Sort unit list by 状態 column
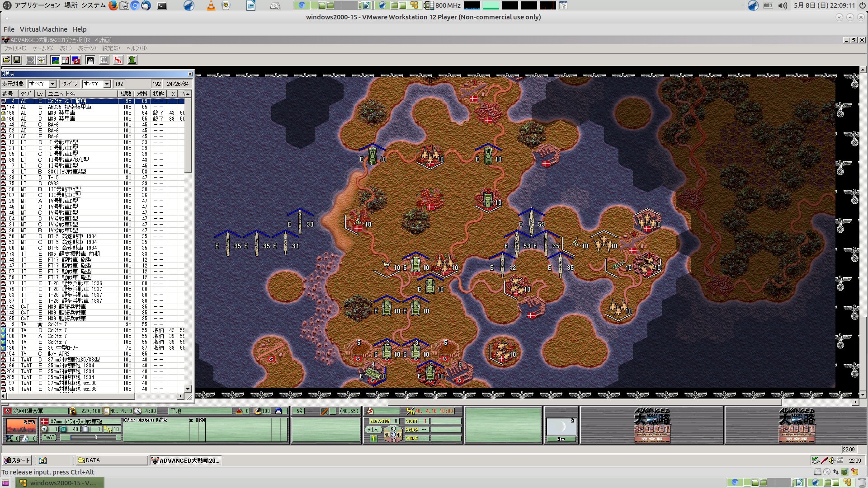Image resolution: width=868 pixels, height=488 pixels. click(159, 94)
